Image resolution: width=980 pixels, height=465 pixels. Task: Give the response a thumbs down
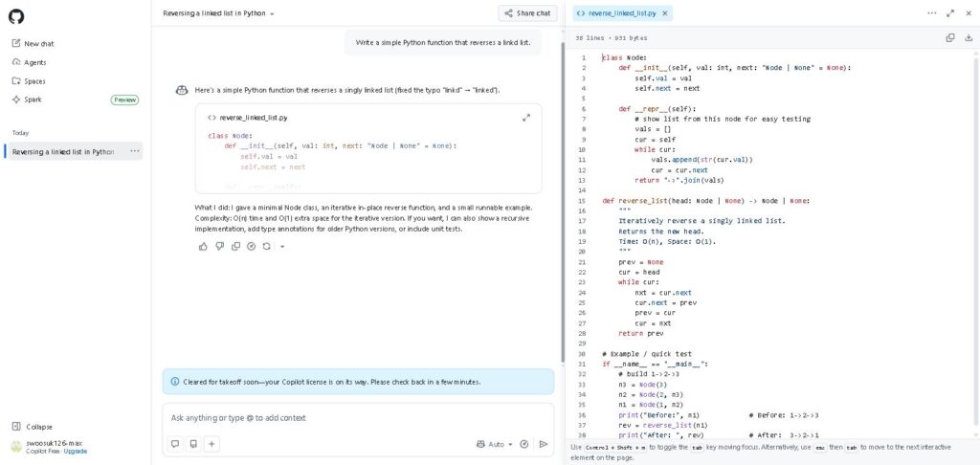click(x=219, y=246)
